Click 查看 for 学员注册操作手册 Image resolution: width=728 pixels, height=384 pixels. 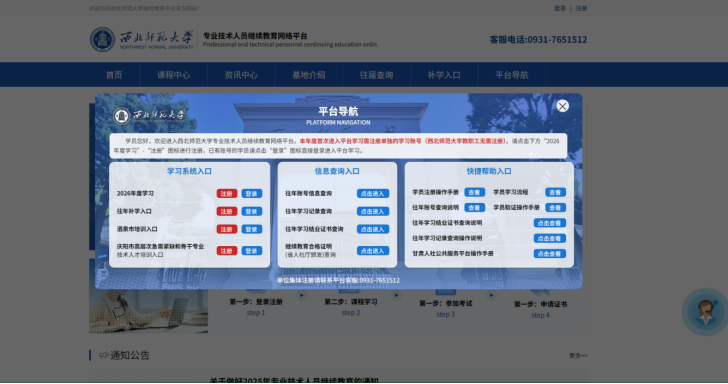click(474, 192)
